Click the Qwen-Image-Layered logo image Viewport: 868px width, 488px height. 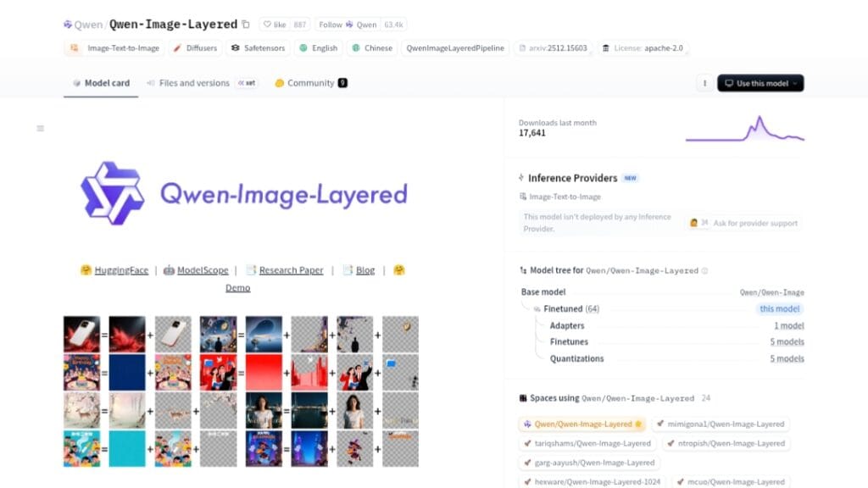click(x=243, y=193)
